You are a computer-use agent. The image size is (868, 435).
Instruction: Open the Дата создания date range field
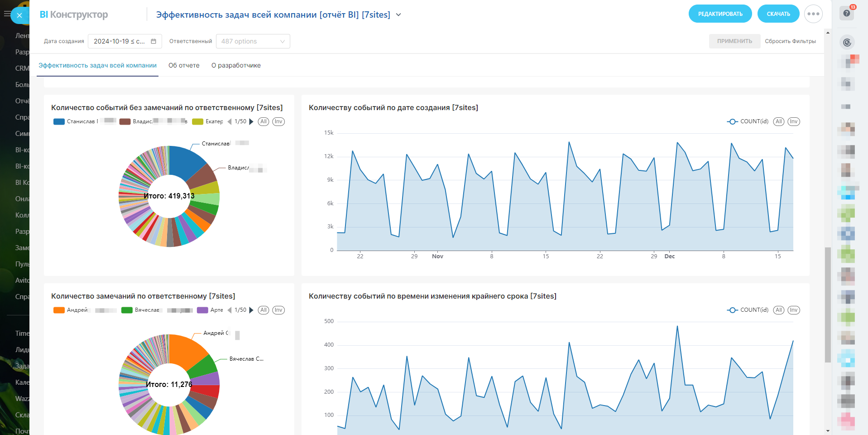coord(120,41)
